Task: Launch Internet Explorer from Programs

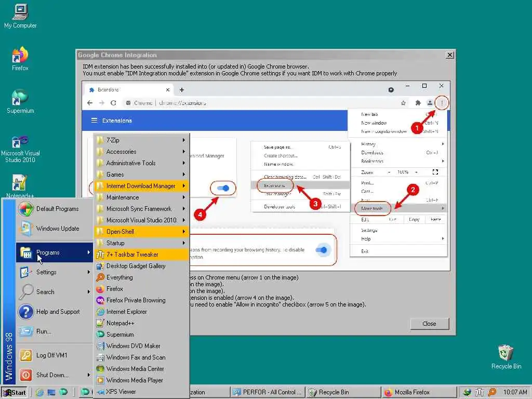Action: point(141,312)
